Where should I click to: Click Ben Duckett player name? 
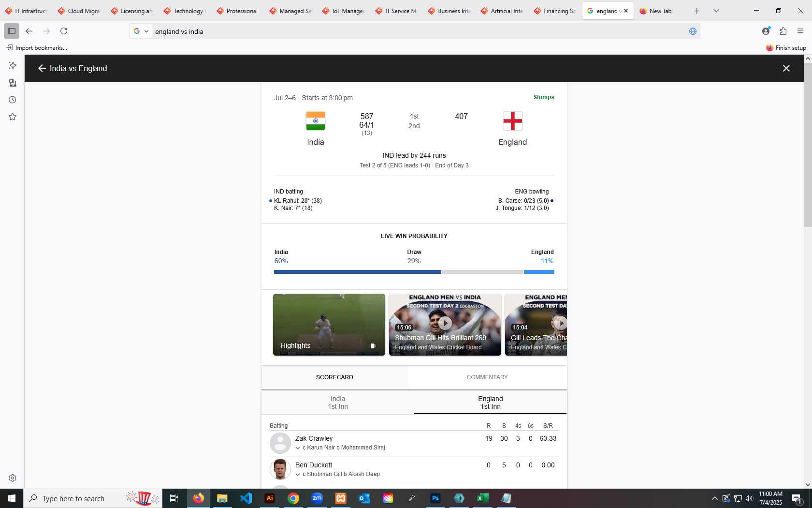click(314, 465)
